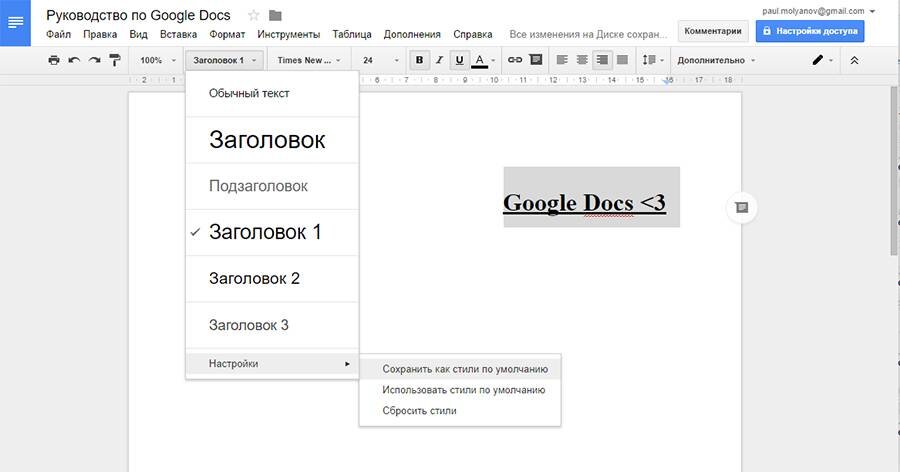Open the Docs home icon
This screenshot has height=472, width=900.
(15, 23)
